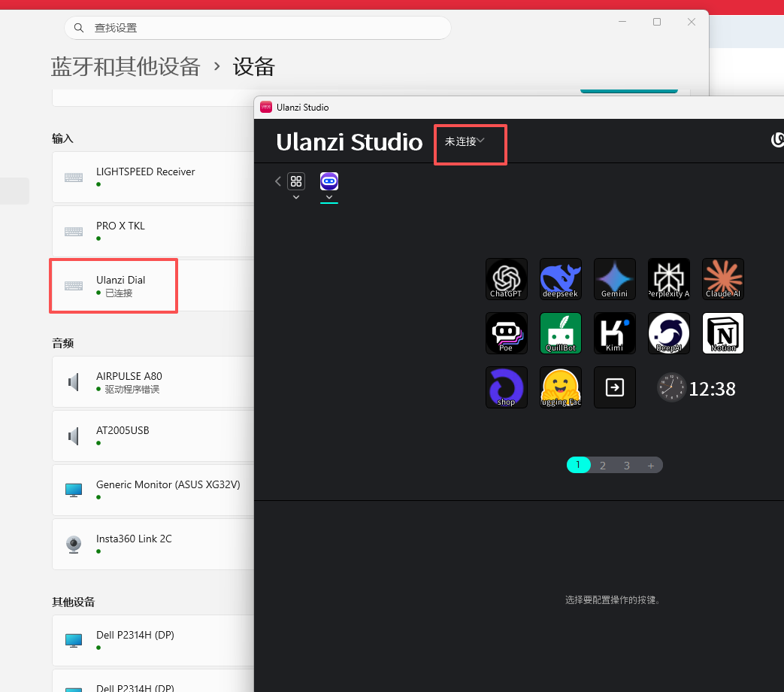
Task: Select the Perplexity AI key
Action: [x=668, y=279]
